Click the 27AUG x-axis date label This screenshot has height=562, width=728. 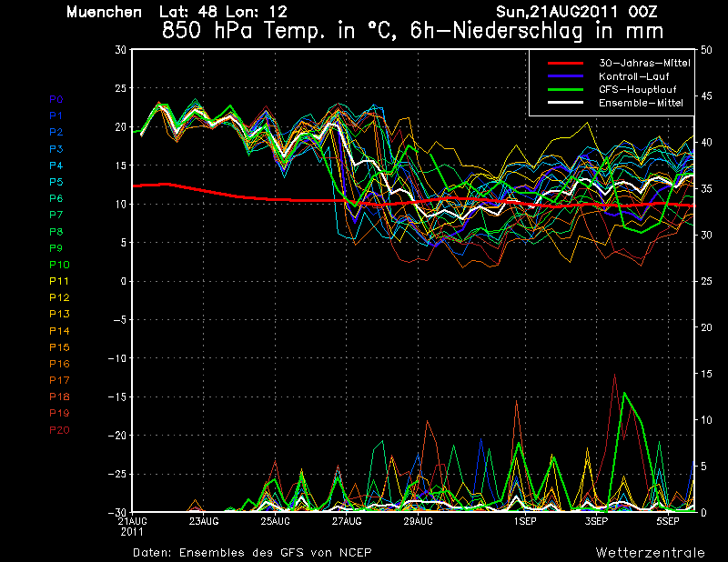347,522
